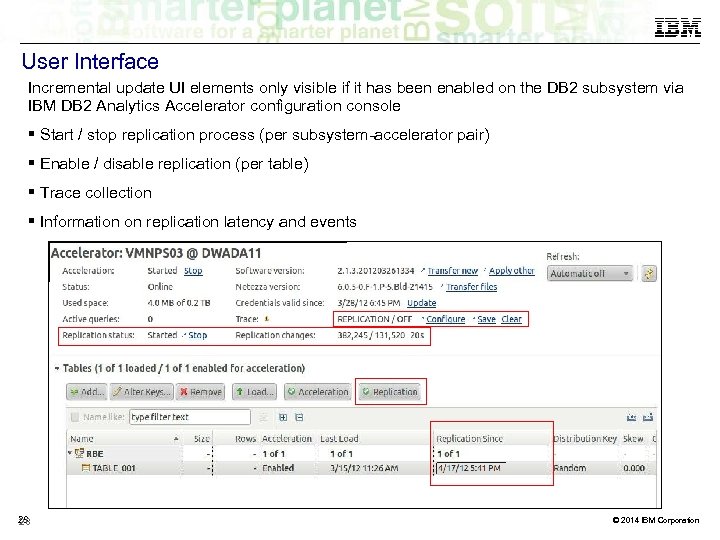Viewport: 720px width, 540px height.
Task: Focus the type filter text field
Action: (x=190, y=417)
